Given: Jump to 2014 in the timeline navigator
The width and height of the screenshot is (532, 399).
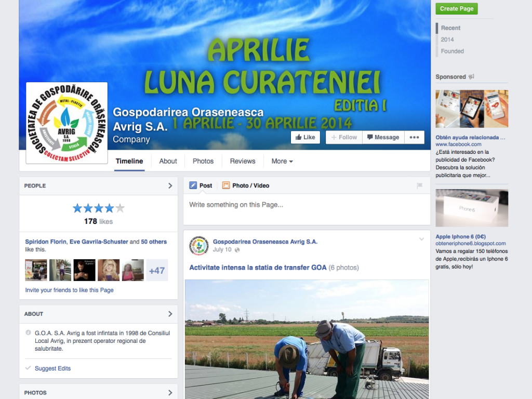Looking at the screenshot, I should (x=447, y=39).
